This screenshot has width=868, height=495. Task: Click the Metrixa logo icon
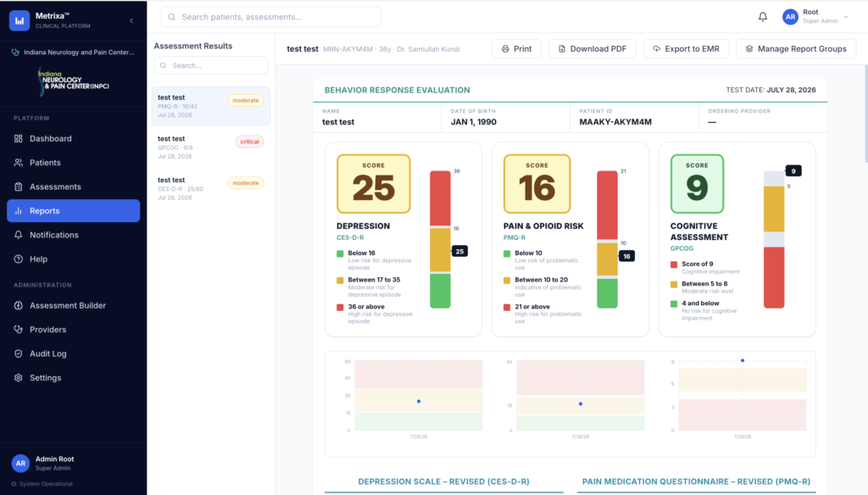click(19, 20)
